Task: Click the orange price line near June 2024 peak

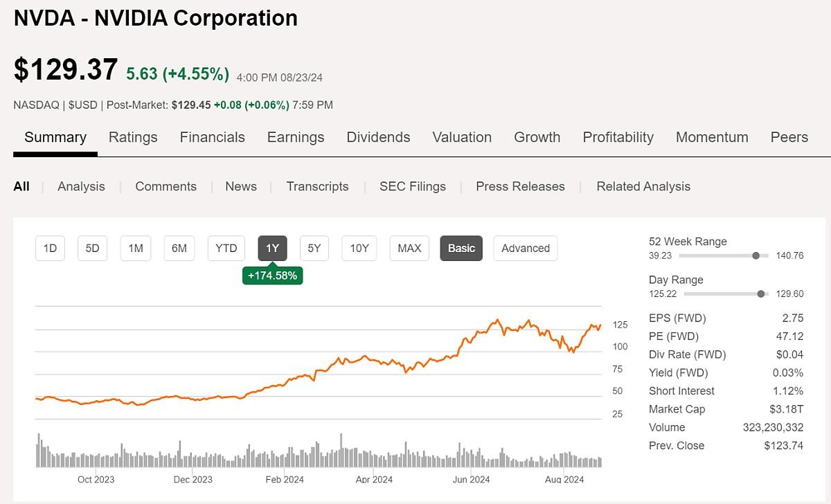Action: click(496, 321)
